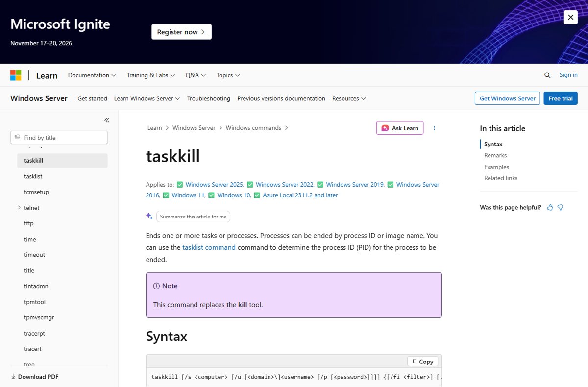The width and height of the screenshot is (588, 387).
Task: Click the Sign in link
Action: [x=568, y=75]
